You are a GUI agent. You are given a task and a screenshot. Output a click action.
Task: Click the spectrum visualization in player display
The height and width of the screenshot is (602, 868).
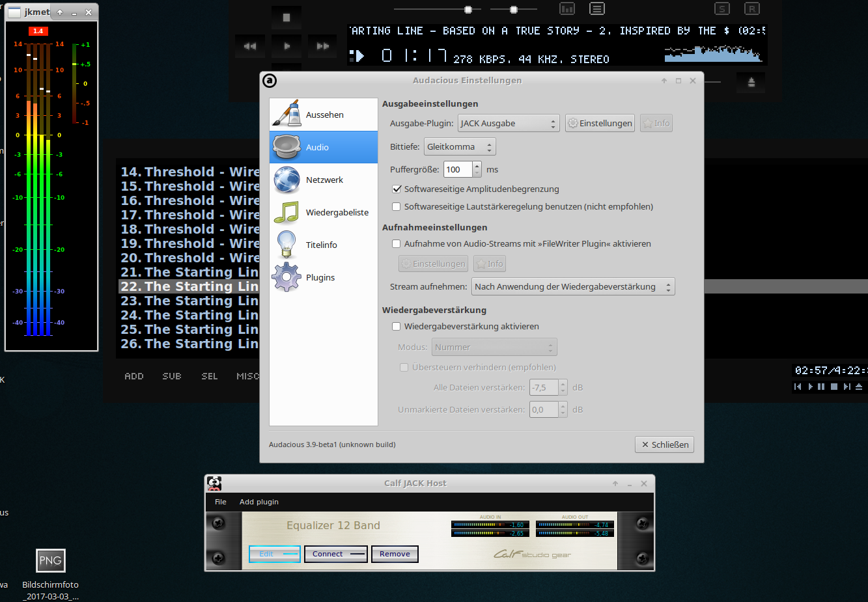(x=714, y=53)
